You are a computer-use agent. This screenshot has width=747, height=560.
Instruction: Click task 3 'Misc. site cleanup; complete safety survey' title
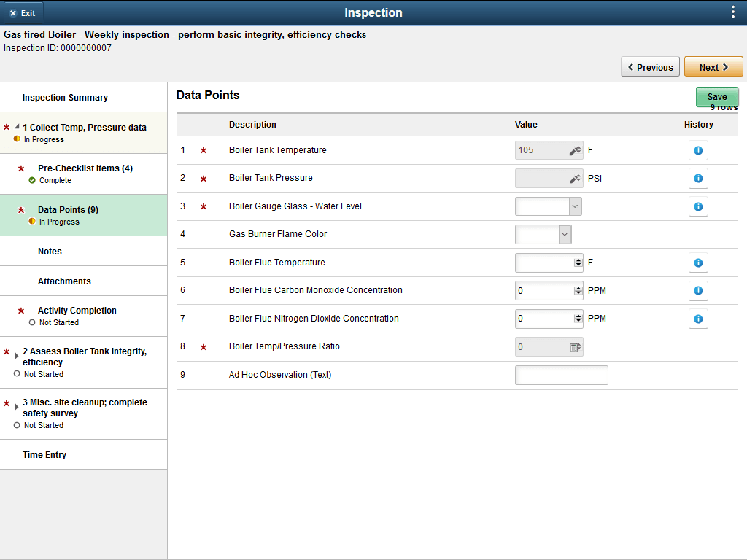pos(85,408)
